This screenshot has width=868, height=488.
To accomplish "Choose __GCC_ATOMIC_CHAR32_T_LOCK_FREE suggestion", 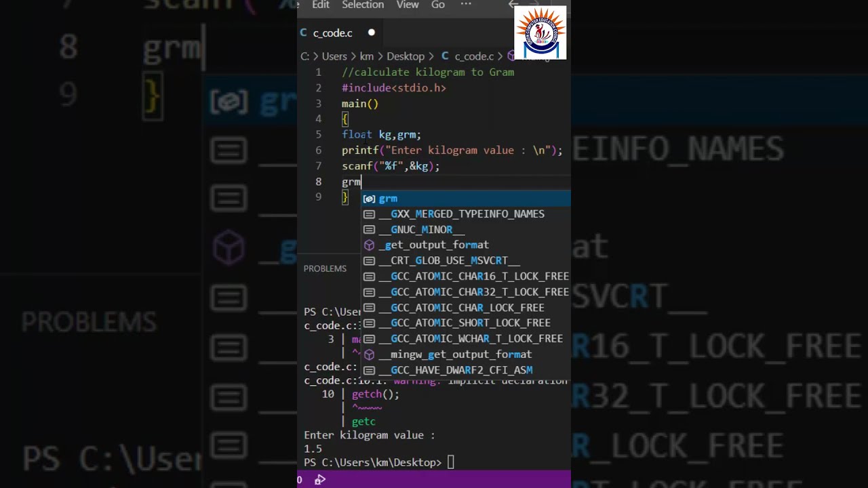I will pyautogui.click(x=466, y=292).
